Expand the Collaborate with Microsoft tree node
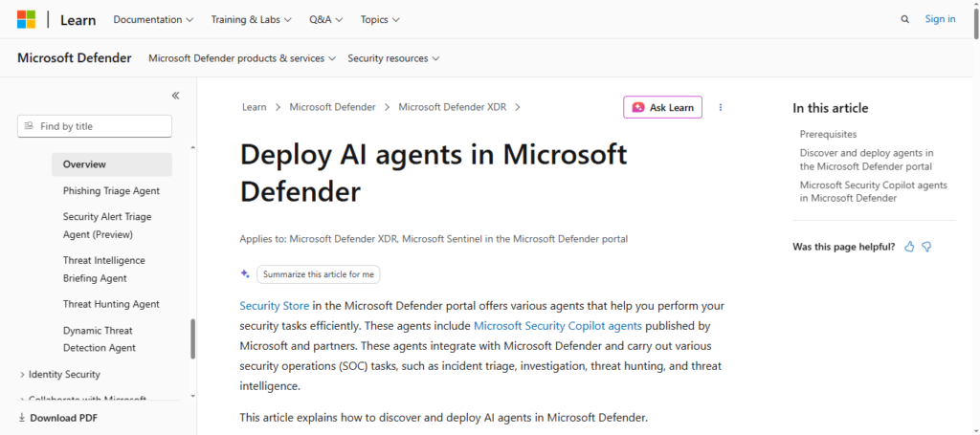The height and width of the screenshot is (435, 980). [x=82, y=398]
